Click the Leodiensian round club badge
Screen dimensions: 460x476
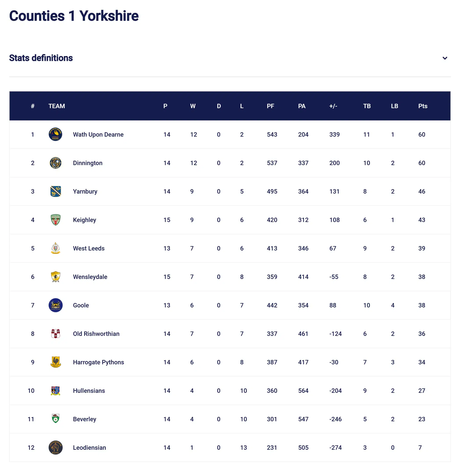[x=55, y=447]
